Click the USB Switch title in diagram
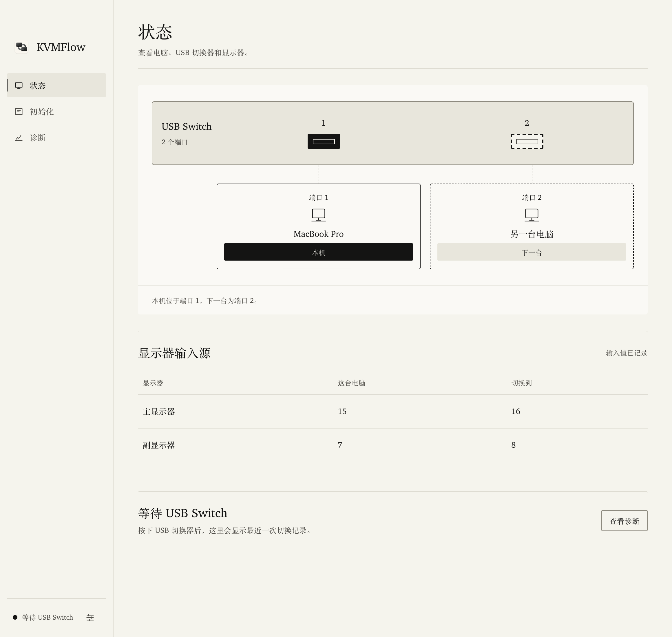The width and height of the screenshot is (672, 637). click(187, 126)
